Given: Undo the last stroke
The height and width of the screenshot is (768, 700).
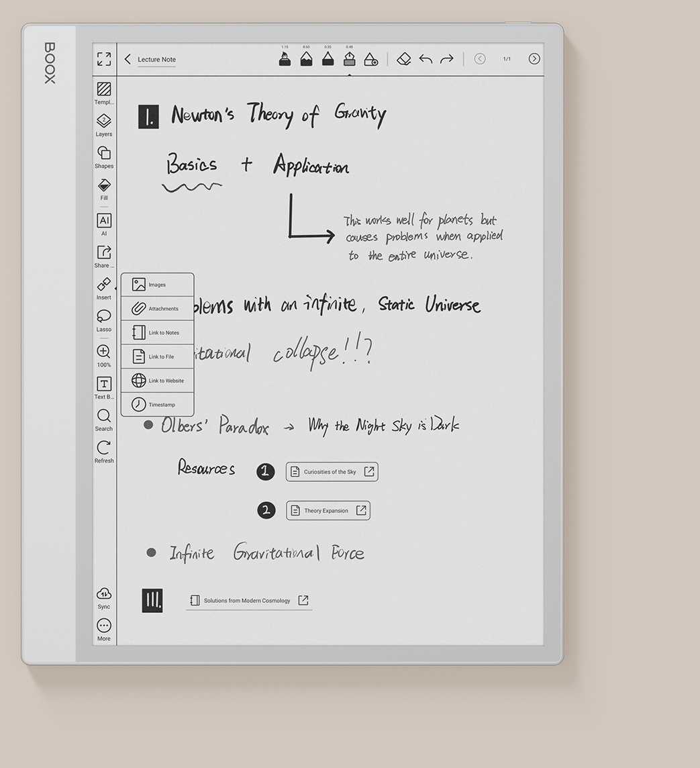Looking at the screenshot, I should [426, 59].
